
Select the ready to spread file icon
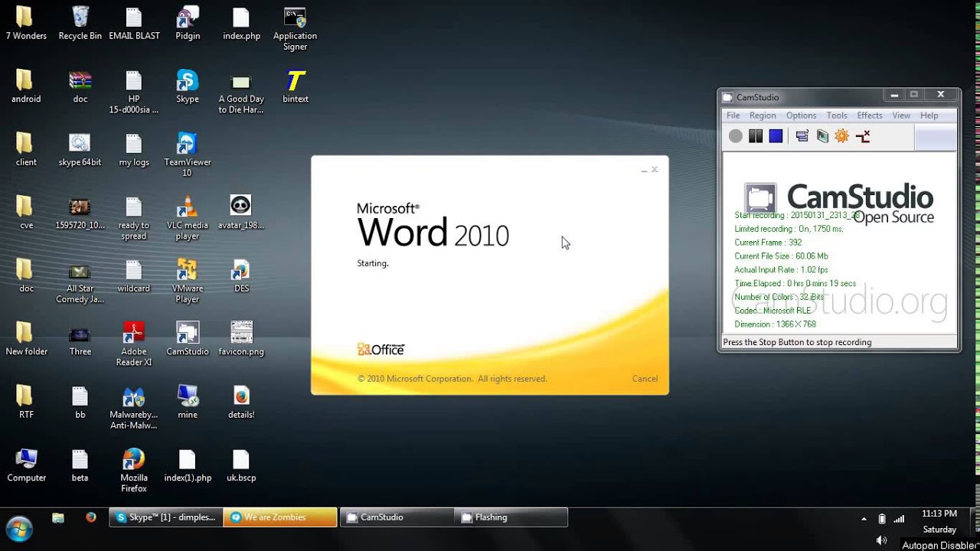pyautogui.click(x=134, y=218)
